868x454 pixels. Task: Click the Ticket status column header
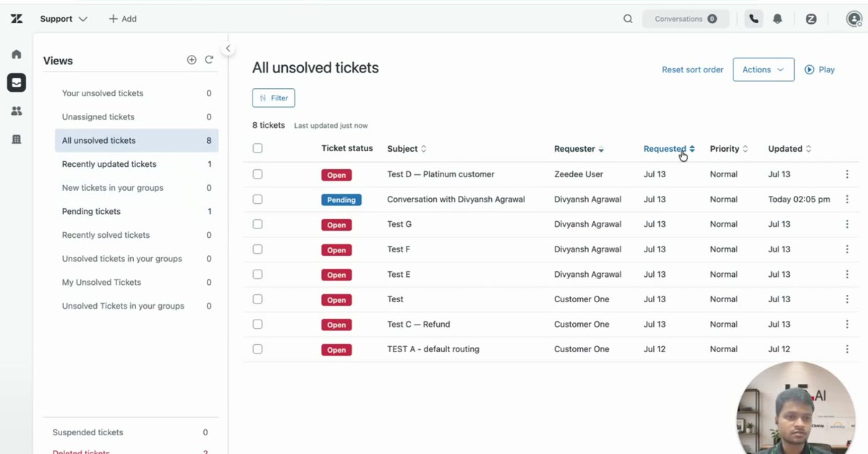point(347,148)
